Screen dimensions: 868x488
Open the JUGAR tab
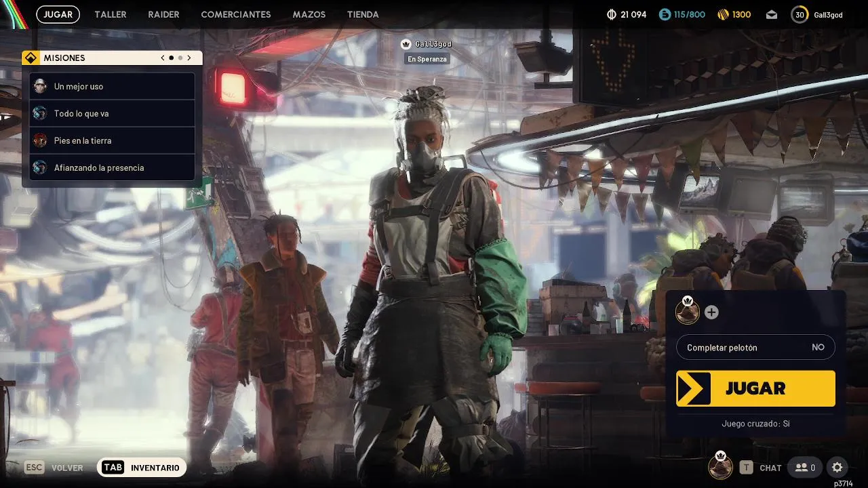[58, 14]
